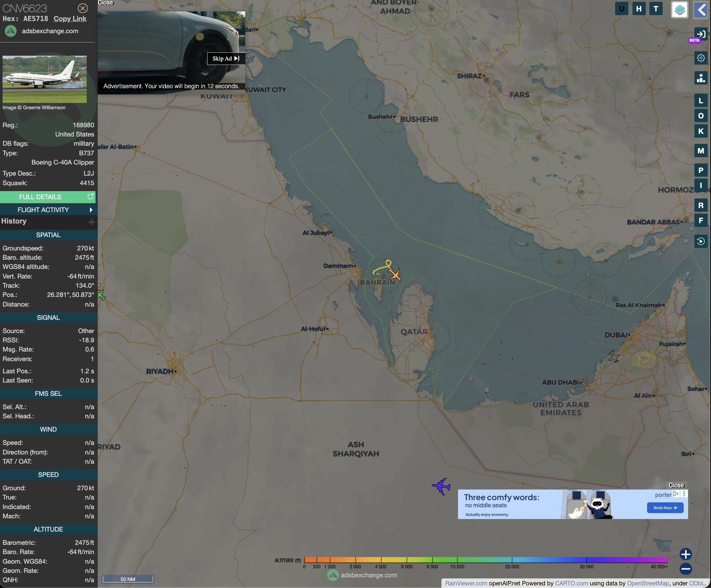Click the H toggle button
This screenshot has width=711, height=588.
(x=639, y=9)
